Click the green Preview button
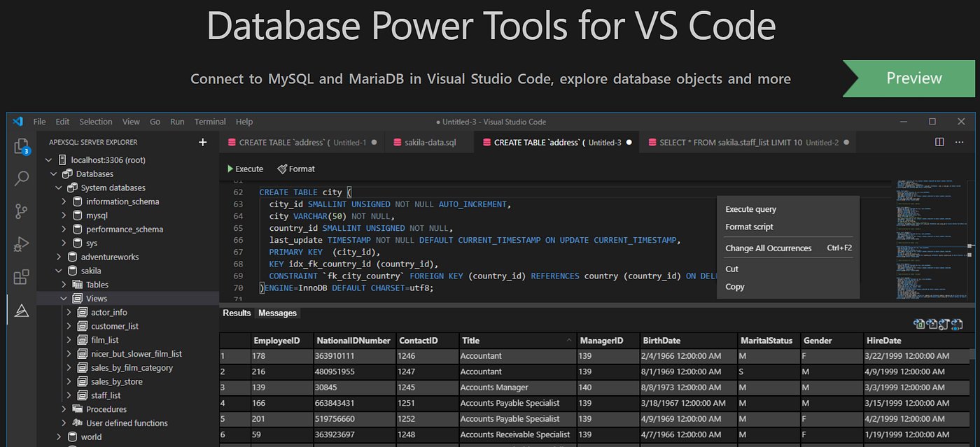The height and width of the screenshot is (447, 980). coord(914,78)
